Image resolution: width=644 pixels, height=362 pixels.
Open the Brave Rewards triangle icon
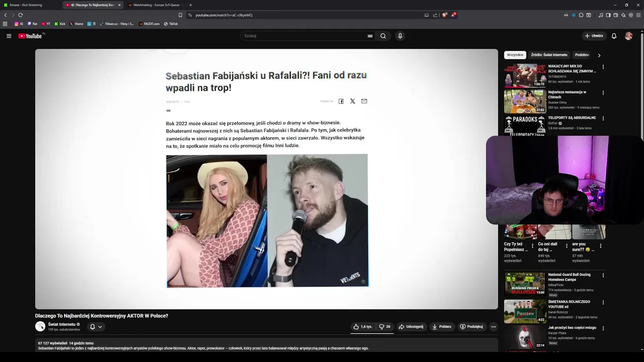point(453,15)
